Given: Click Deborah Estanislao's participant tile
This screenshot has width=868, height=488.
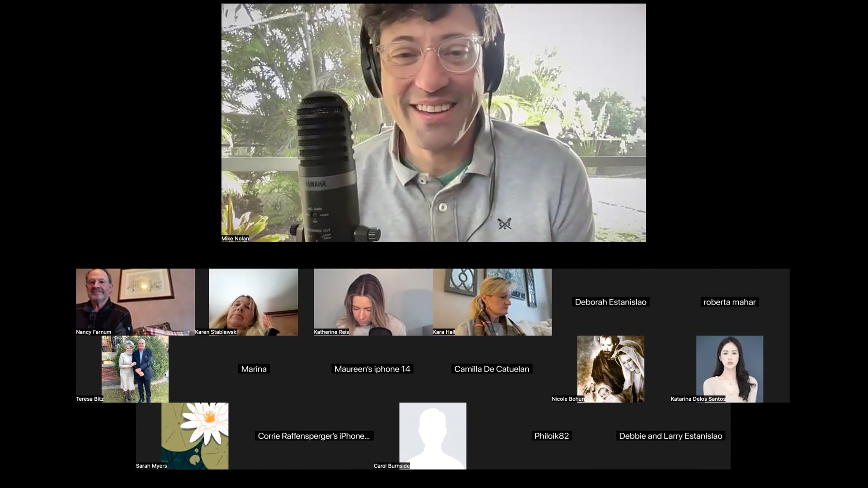Looking at the screenshot, I should (610, 302).
